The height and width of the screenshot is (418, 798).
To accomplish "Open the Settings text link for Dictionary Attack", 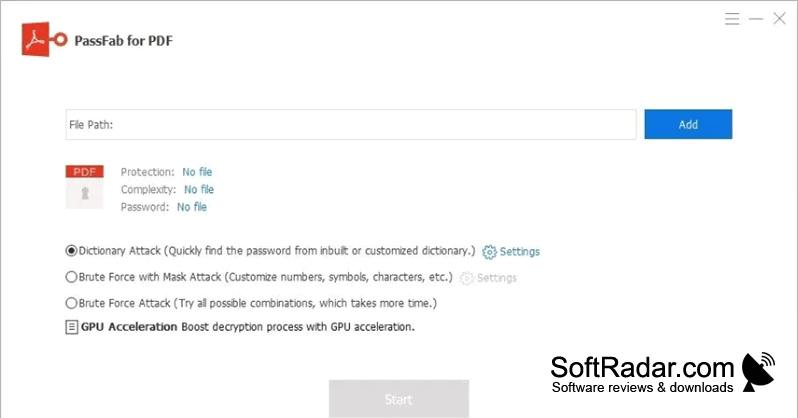I will [x=520, y=252].
